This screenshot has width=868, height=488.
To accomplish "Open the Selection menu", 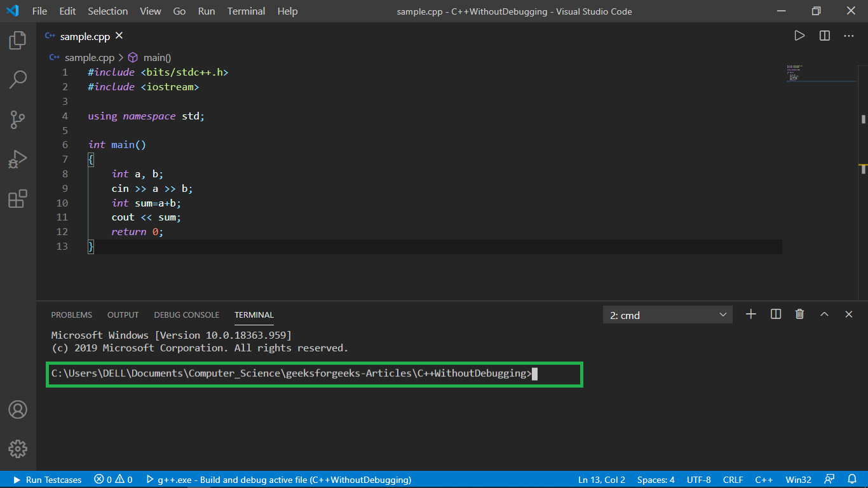I will click(108, 11).
